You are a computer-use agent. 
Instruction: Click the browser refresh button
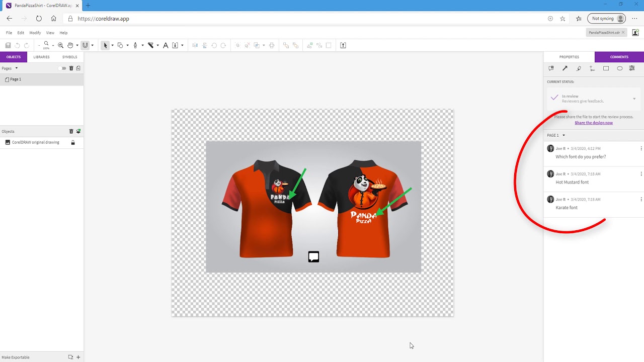(x=39, y=19)
